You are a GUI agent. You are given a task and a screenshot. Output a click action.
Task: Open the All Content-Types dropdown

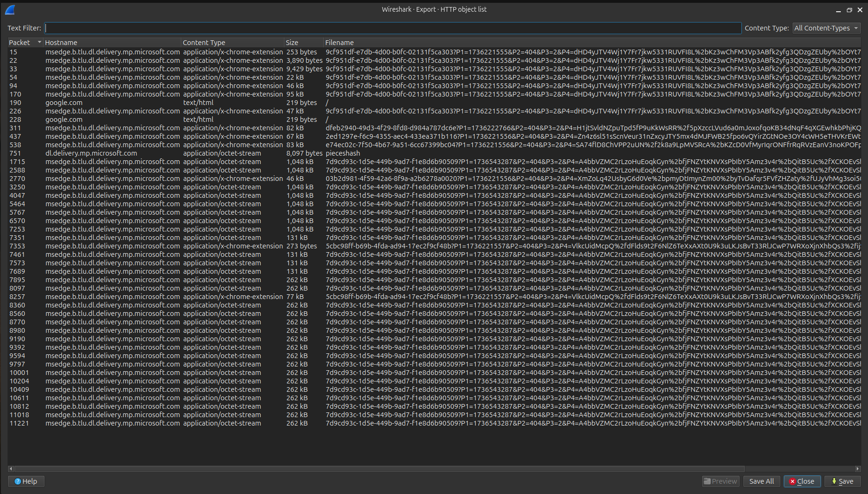tap(827, 28)
